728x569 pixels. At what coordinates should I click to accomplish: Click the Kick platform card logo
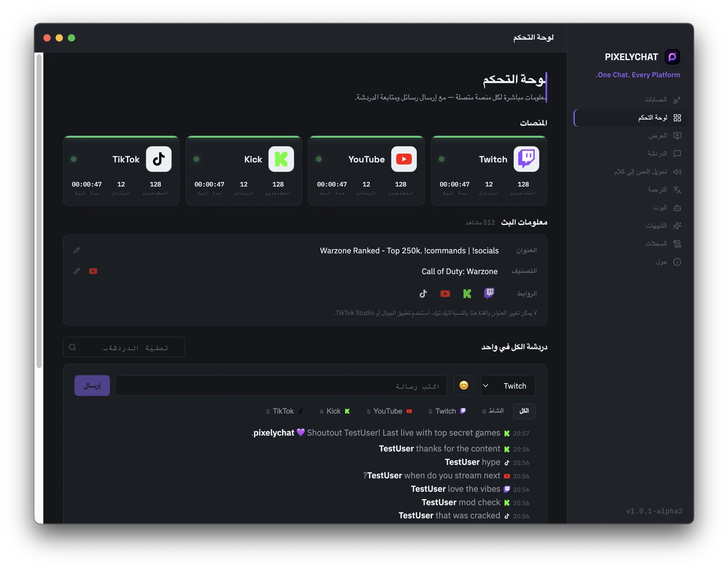coord(281,159)
